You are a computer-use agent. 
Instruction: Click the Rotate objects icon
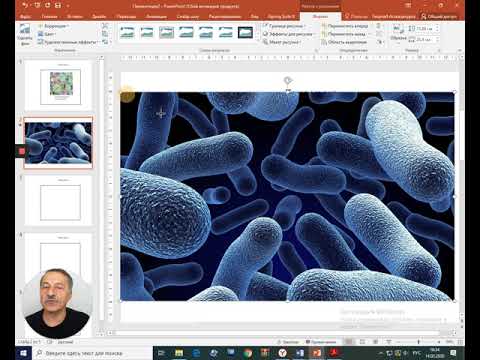click(x=379, y=42)
